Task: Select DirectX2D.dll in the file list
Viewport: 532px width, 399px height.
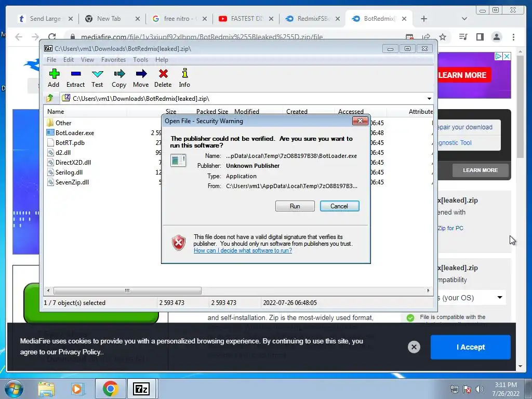Action: (x=69, y=162)
